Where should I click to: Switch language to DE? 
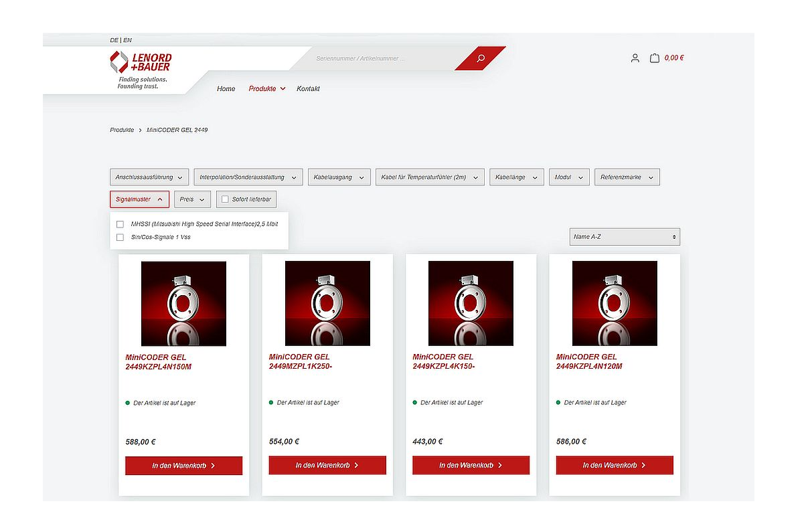pos(114,40)
